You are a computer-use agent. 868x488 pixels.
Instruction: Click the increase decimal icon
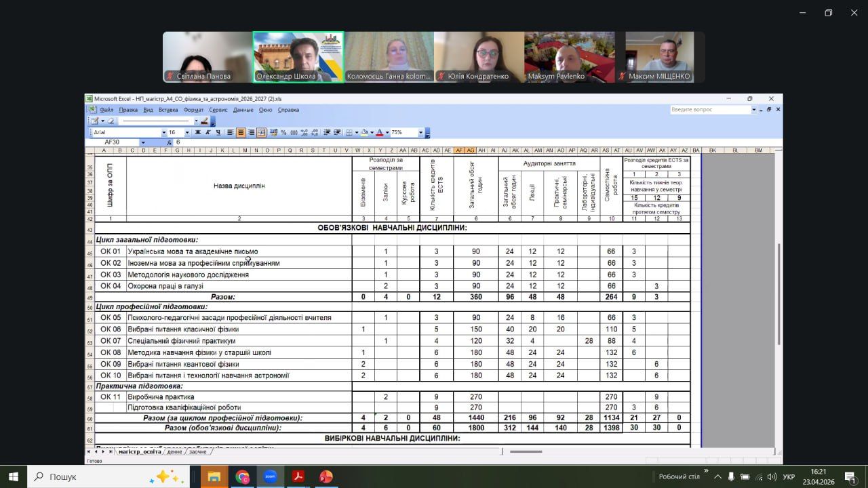point(304,133)
